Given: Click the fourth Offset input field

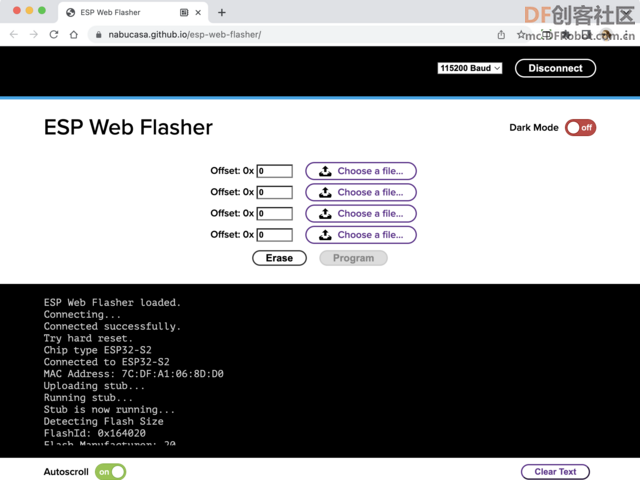Looking at the screenshot, I should pos(274,235).
